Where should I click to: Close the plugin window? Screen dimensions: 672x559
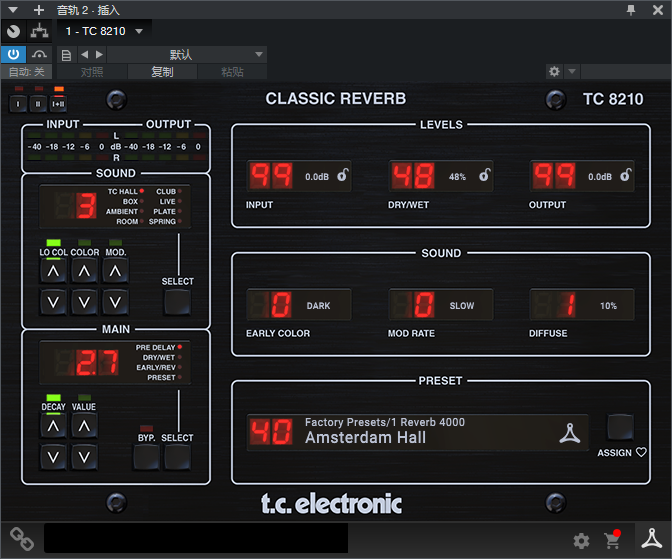658,10
